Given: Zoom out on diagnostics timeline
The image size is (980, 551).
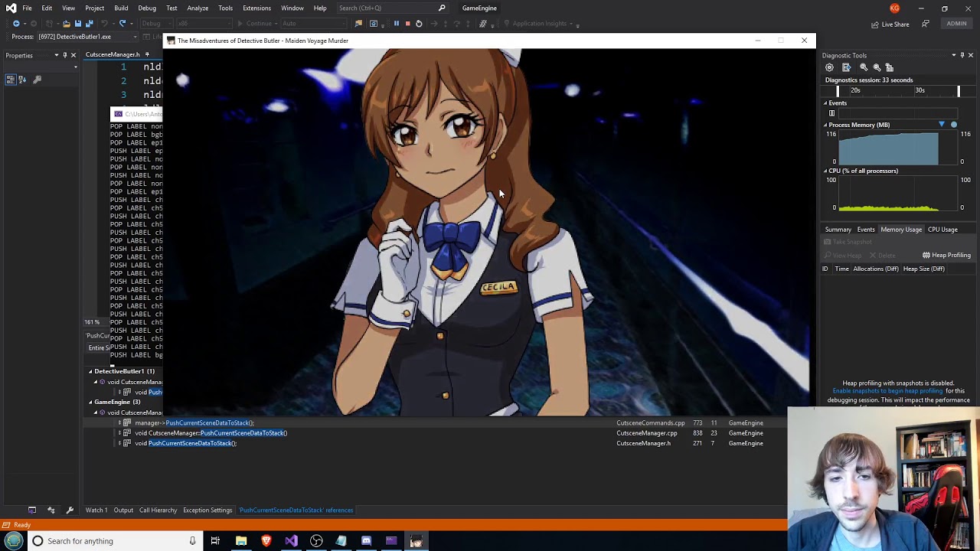Looking at the screenshot, I should click(x=877, y=67).
